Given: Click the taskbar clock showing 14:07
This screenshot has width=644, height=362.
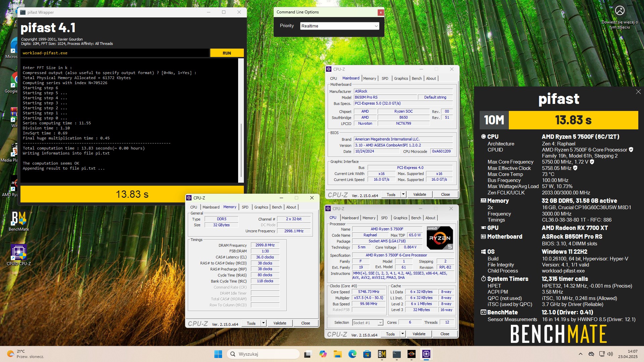Looking at the screenshot, I should tap(628, 354).
